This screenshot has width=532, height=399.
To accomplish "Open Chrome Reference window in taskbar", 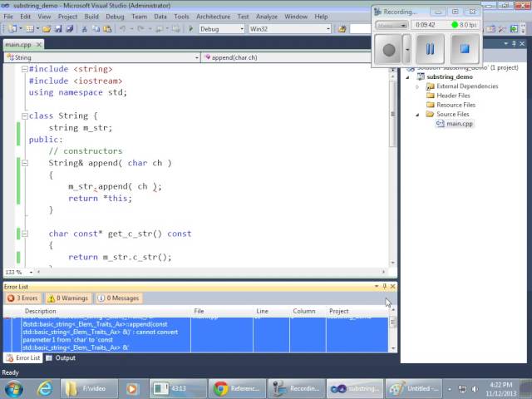I will coord(237,389).
